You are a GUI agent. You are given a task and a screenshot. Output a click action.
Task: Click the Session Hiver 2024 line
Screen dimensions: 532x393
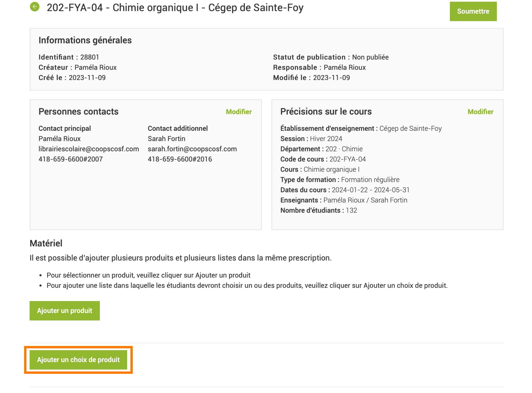pyautogui.click(x=311, y=139)
